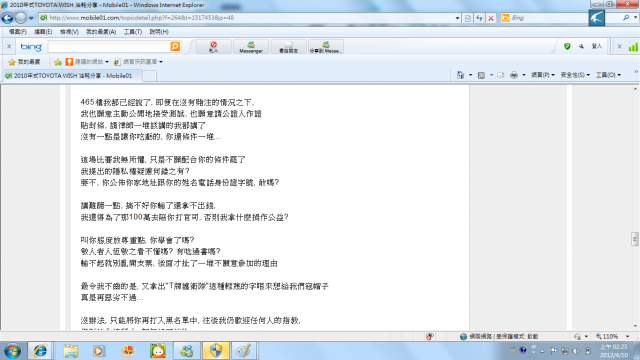The width and height of the screenshot is (640, 360).
Task: Go forward with the Forward arrow button
Action: tap(20, 18)
